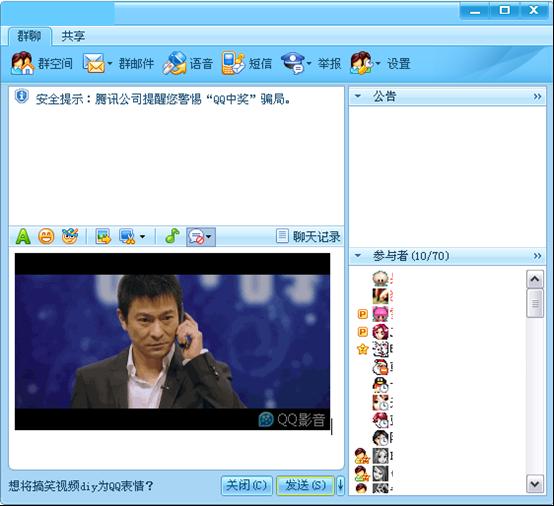The width and height of the screenshot is (554, 506).
Task: Click the security shield tip icon
Action: click(22, 96)
